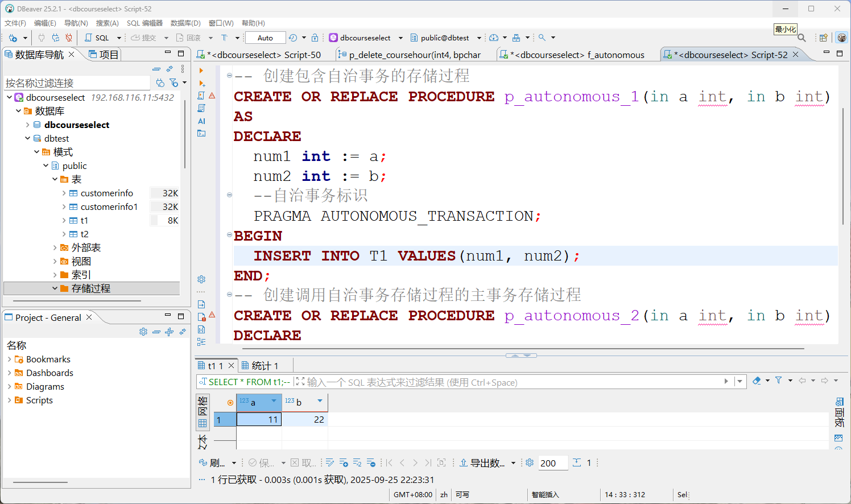Click the add row icon in results toolbar

(x=344, y=463)
